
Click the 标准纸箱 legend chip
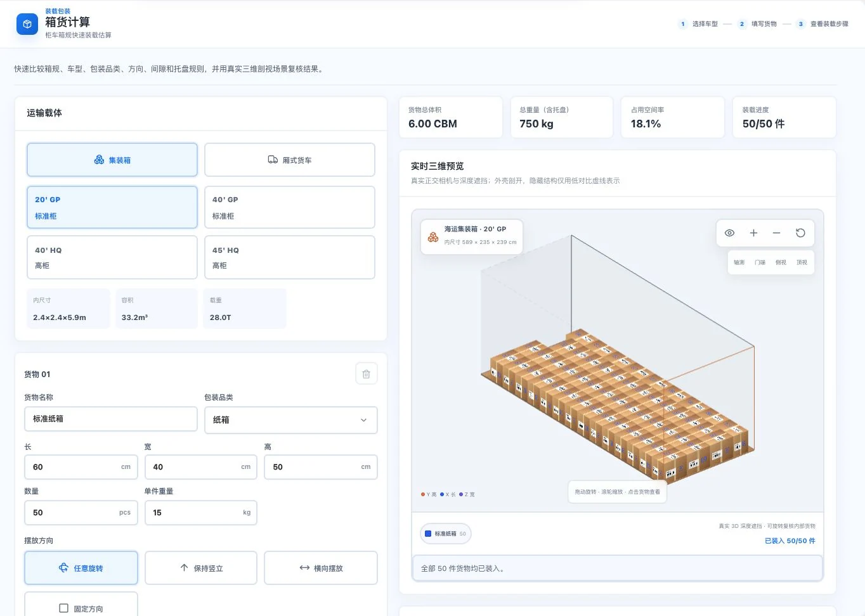[x=446, y=534]
